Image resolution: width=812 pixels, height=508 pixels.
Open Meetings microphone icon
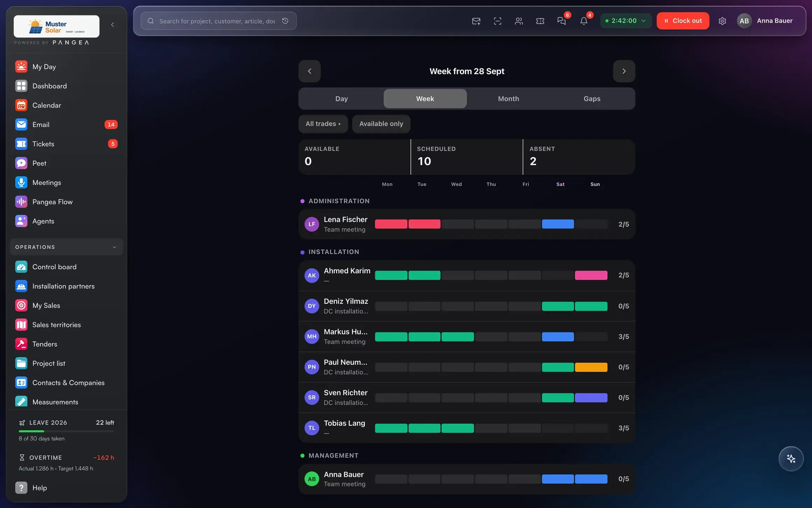(x=21, y=182)
